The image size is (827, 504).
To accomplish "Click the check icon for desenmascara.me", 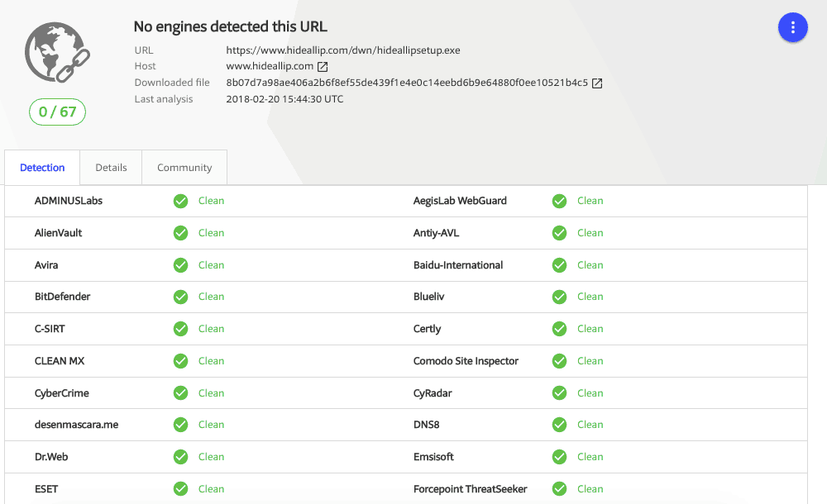I will coord(181,425).
